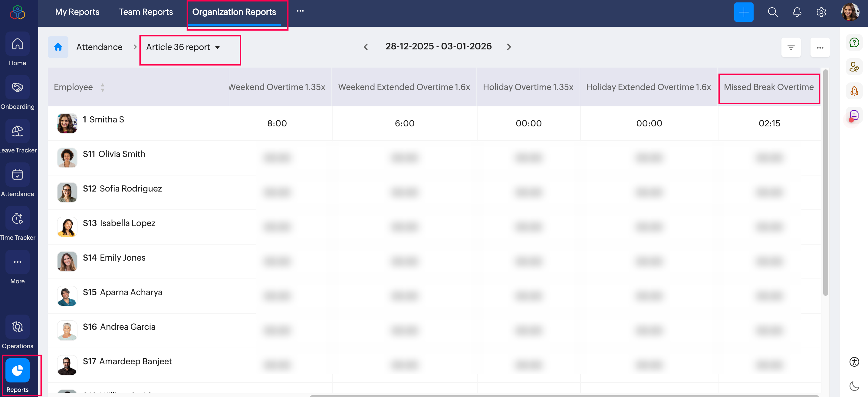This screenshot has width=868, height=397.
Task: Switch to My Reports tab
Action: click(x=77, y=12)
